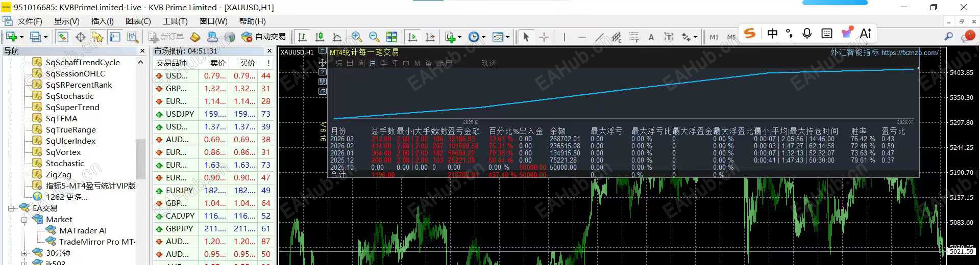Image resolution: width=980 pixels, height=265 pixels.
Task: Collapse the EA交易 tree node
Action: tap(11, 208)
